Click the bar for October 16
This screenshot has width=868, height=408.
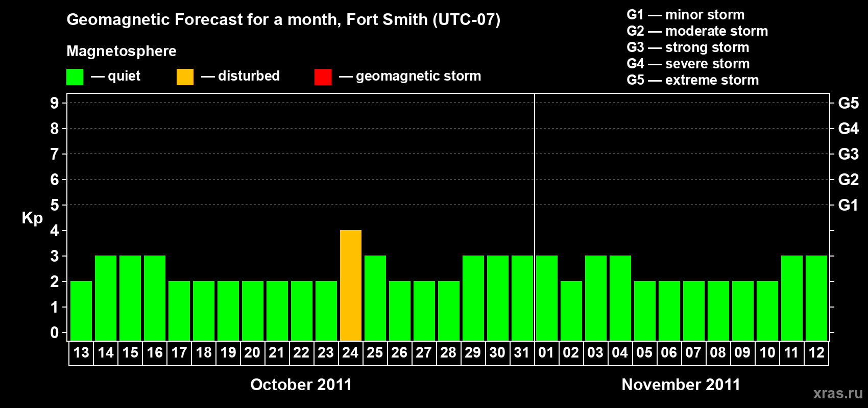(155, 298)
